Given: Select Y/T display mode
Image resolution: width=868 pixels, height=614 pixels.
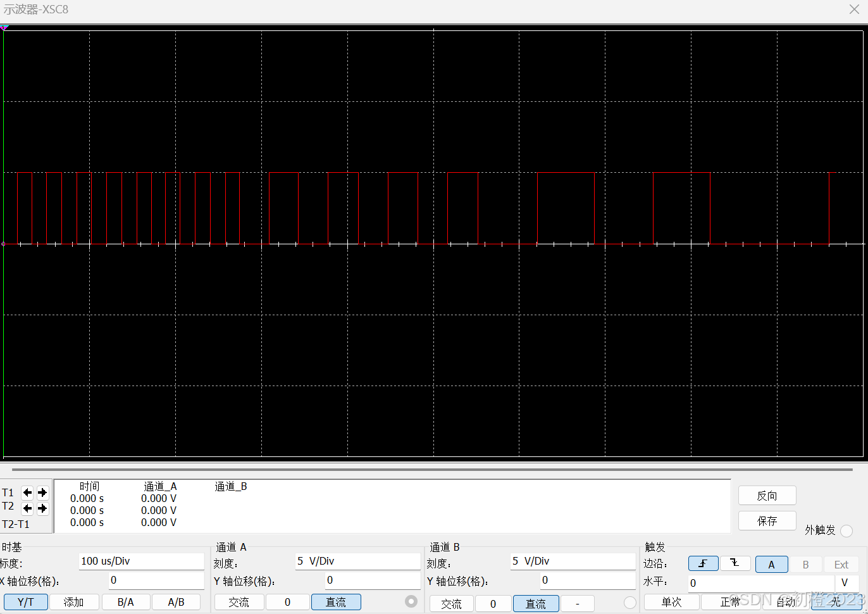Looking at the screenshot, I should point(26,602).
